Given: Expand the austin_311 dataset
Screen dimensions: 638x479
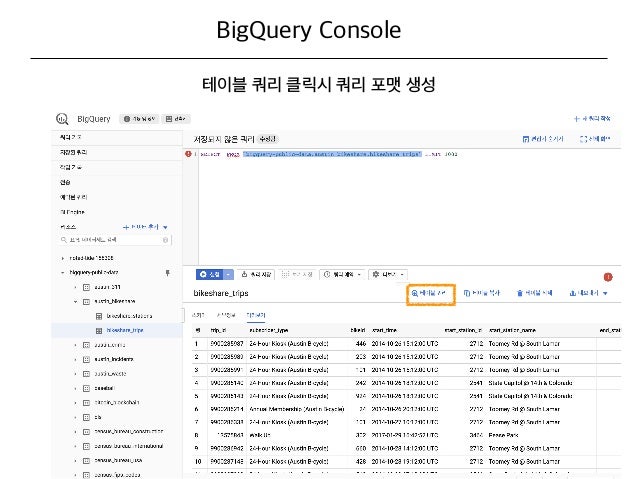Looking at the screenshot, I should coord(75,287).
